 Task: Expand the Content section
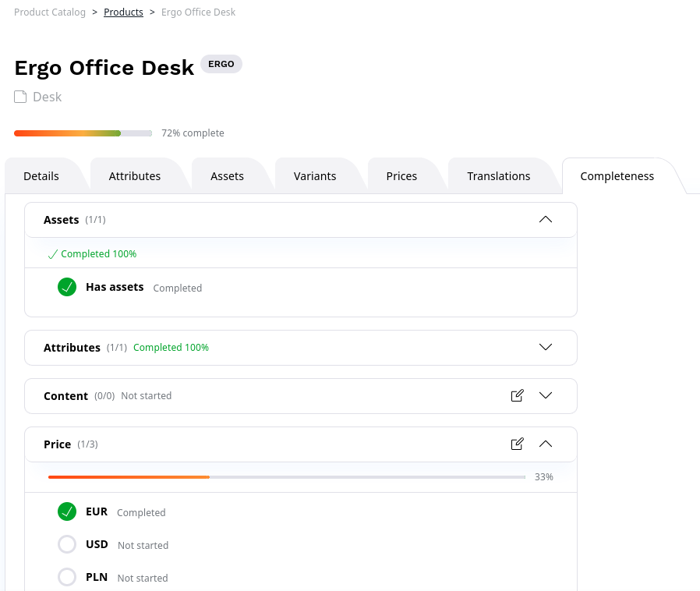click(x=546, y=395)
